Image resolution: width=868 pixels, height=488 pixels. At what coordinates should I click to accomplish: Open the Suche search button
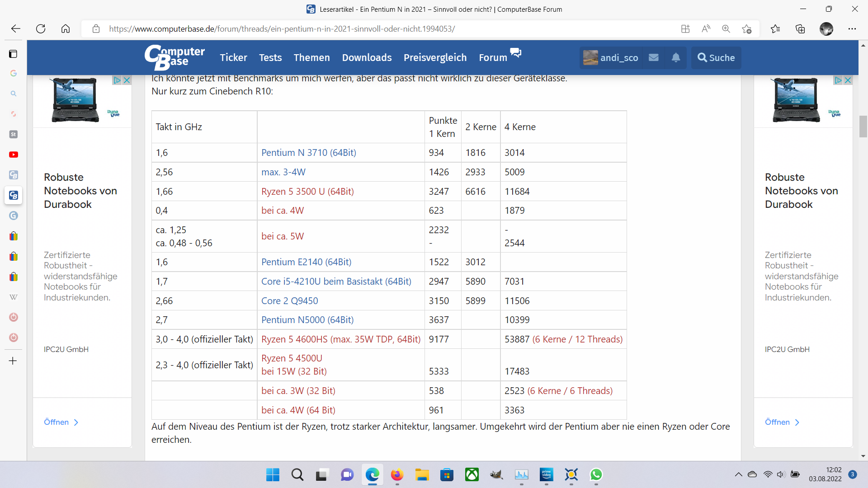pyautogui.click(x=716, y=57)
